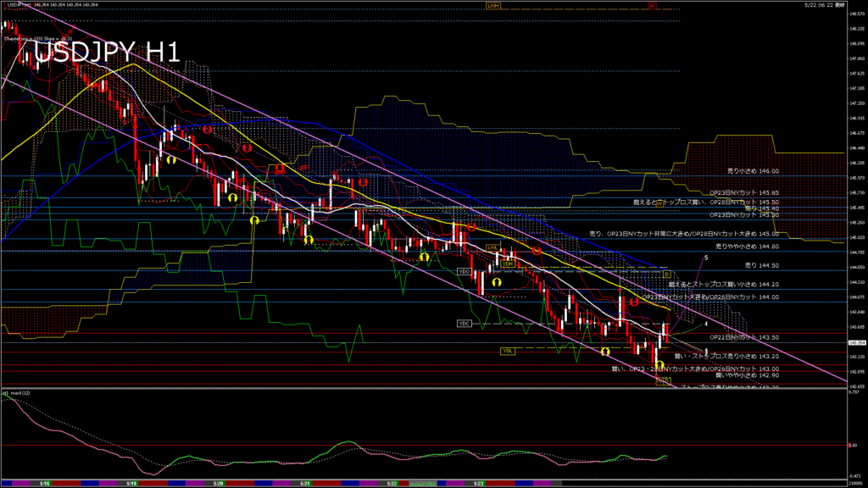Screen dimensions: 868x488
Task: Select the OP28日NYカット 145.50 label
Action: tap(744, 202)
